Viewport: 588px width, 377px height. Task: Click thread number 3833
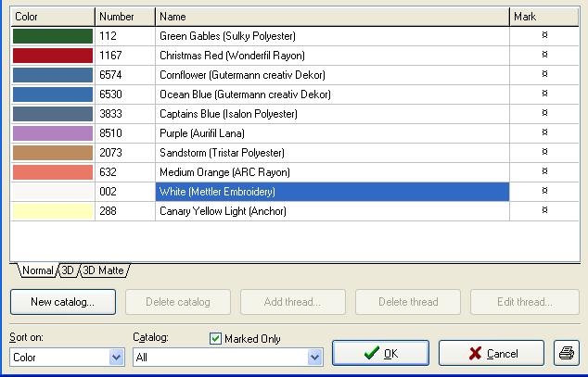(x=110, y=114)
